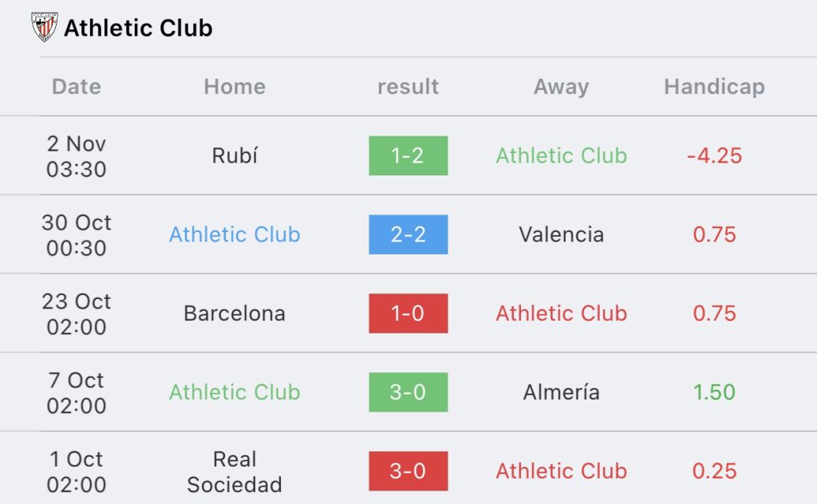Select the Date column header
This screenshot has width=817, height=504.
pyautogui.click(x=77, y=86)
